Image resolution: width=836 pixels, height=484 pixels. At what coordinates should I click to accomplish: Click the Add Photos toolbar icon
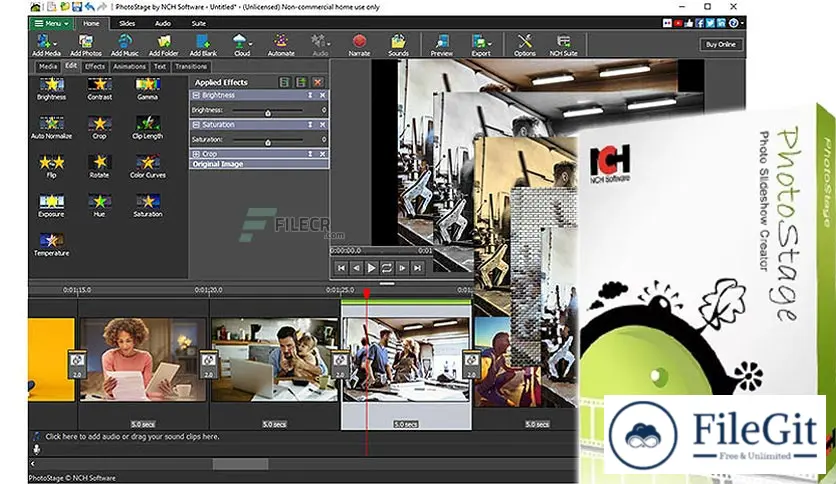(x=85, y=42)
